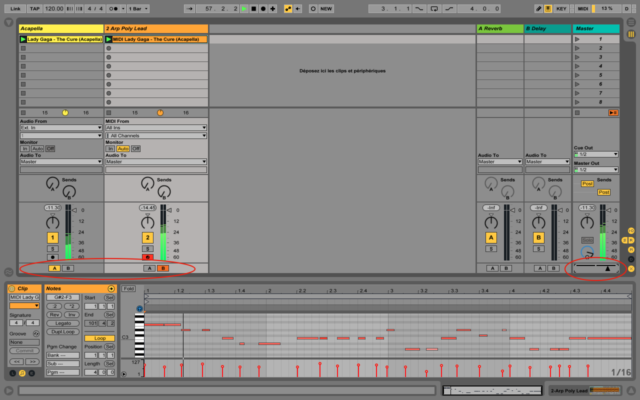Toggle the Follow arrow in transport

pyautogui.click(x=189, y=9)
